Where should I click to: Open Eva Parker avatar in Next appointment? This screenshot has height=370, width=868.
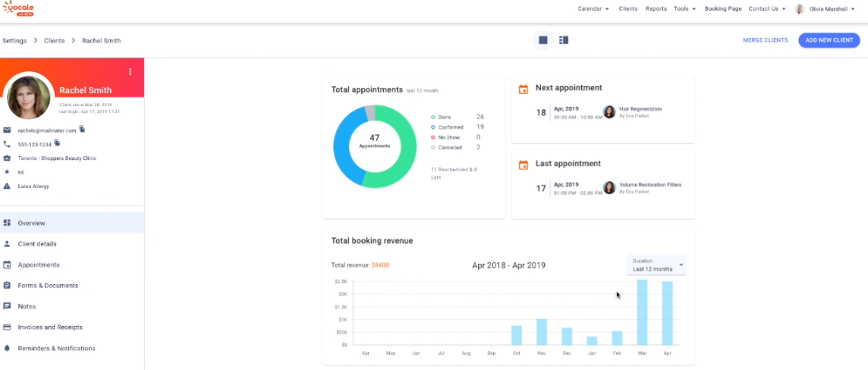coord(609,112)
